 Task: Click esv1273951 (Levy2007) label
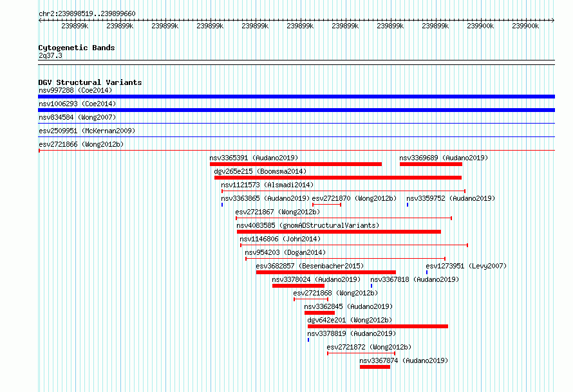click(x=466, y=266)
